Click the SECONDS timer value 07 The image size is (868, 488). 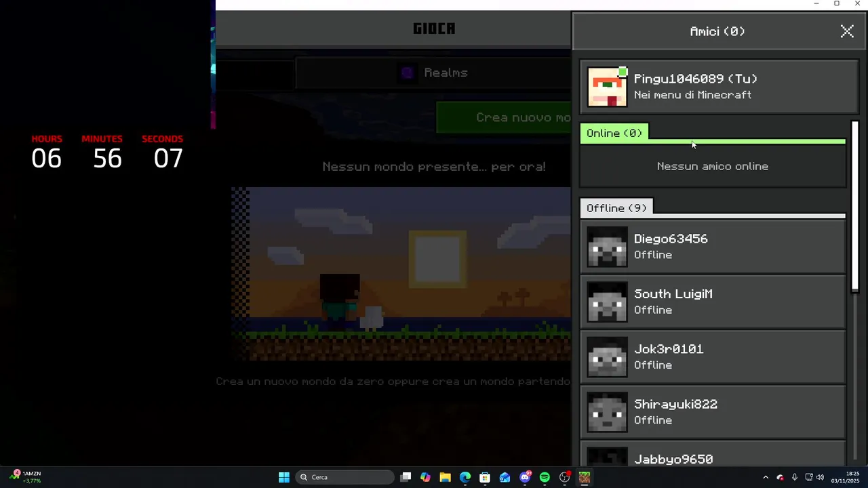pyautogui.click(x=168, y=159)
